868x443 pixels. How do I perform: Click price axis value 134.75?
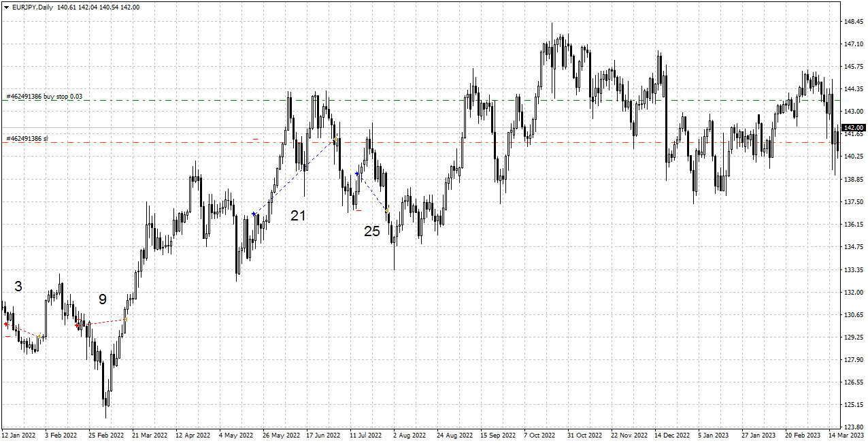853,247
